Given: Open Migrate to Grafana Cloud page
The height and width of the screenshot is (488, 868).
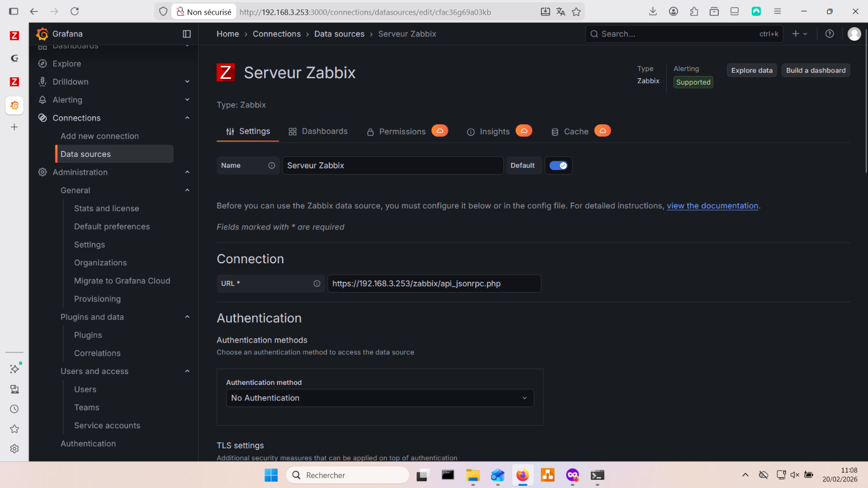Looking at the screenshot, I should click(122, 281).
